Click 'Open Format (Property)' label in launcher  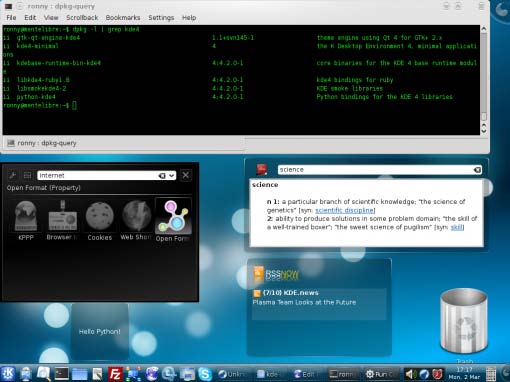click(44, 188)
